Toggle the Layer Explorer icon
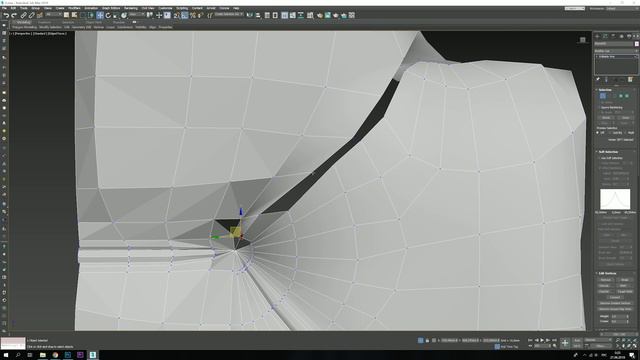 click(275, 15)
